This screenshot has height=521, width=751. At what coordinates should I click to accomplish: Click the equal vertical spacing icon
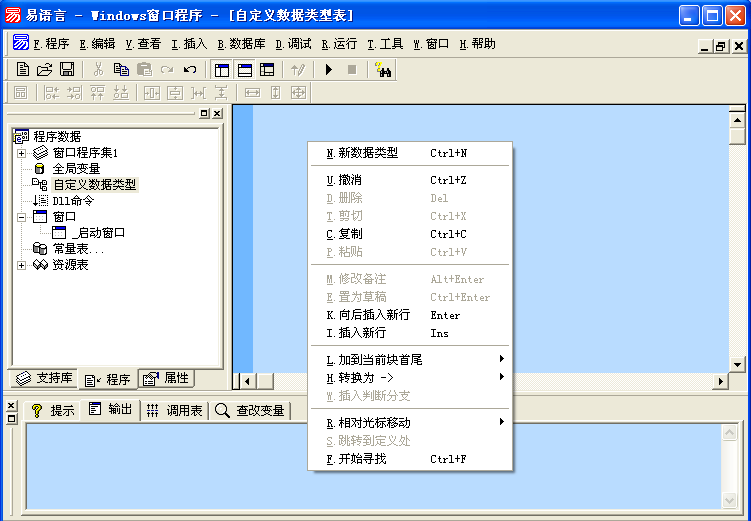tap(221, 92)
